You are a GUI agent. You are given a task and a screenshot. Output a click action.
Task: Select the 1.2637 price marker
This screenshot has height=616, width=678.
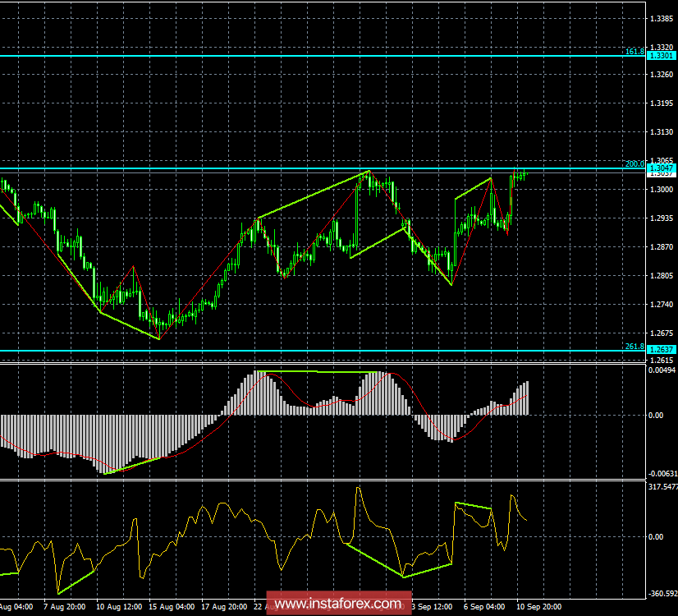(x=662, y=347)
